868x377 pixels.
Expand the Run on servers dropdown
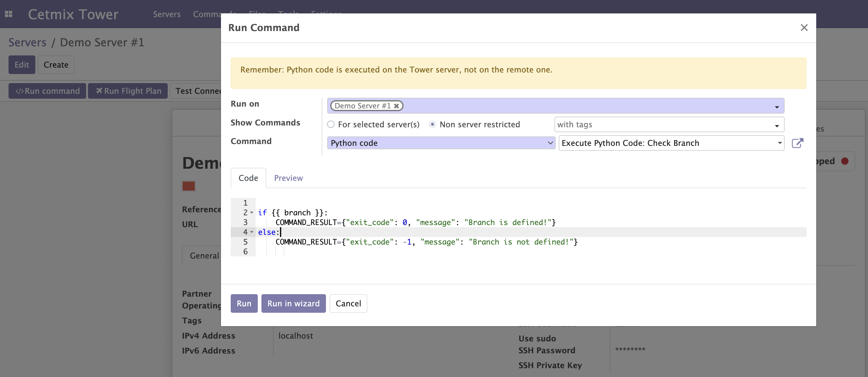pos(777,107)
